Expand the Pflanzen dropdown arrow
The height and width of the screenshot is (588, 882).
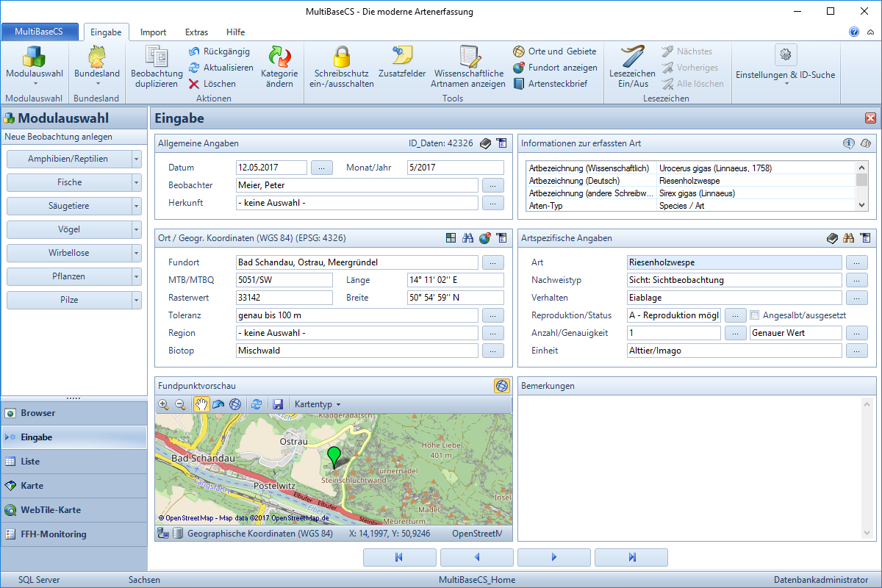(x=136, y=276)
